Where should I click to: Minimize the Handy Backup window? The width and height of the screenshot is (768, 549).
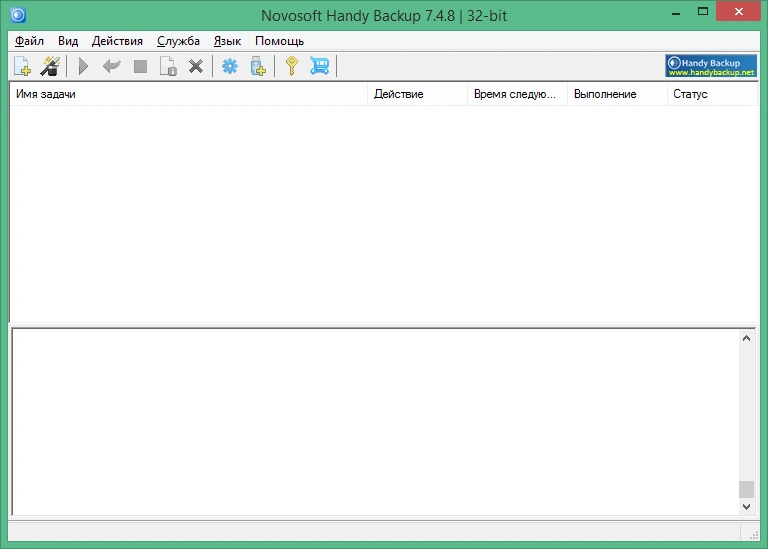coord(676,12)
